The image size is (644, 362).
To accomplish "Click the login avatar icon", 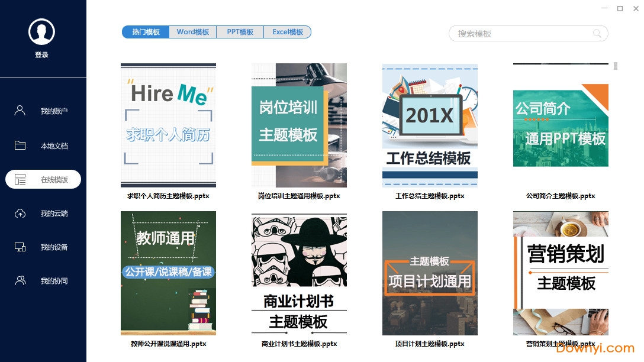I will [42, 31].
